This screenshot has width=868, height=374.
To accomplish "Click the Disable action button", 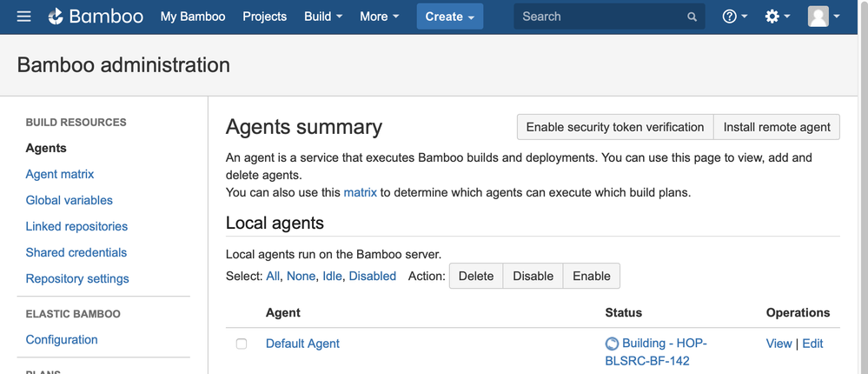I will (533, 276).
